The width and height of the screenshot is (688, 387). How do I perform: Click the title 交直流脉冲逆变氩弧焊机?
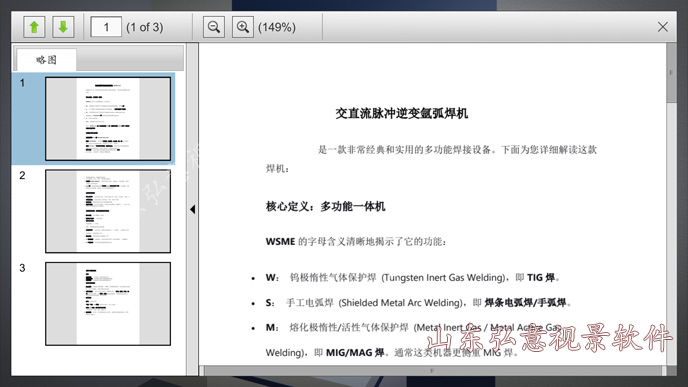pyautogui.click(x=401, y=114)
